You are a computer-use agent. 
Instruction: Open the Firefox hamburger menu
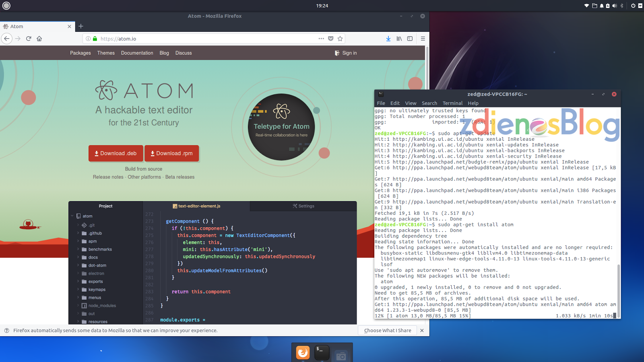[423, 39]
